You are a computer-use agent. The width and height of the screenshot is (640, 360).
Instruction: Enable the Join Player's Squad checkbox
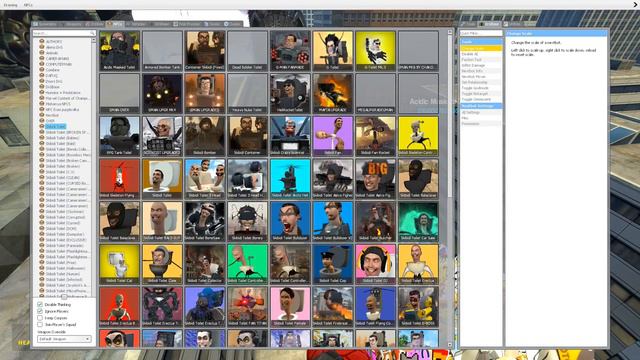40,324
